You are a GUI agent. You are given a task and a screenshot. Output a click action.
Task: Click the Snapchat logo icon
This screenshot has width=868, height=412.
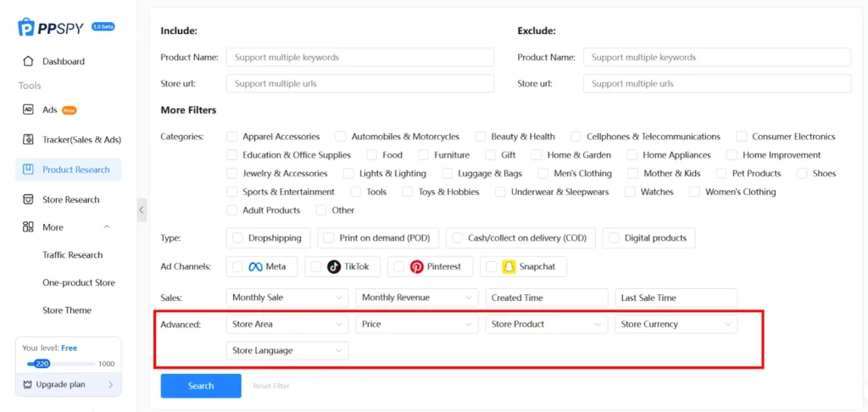pyautogui.click(x=509, y=267)
